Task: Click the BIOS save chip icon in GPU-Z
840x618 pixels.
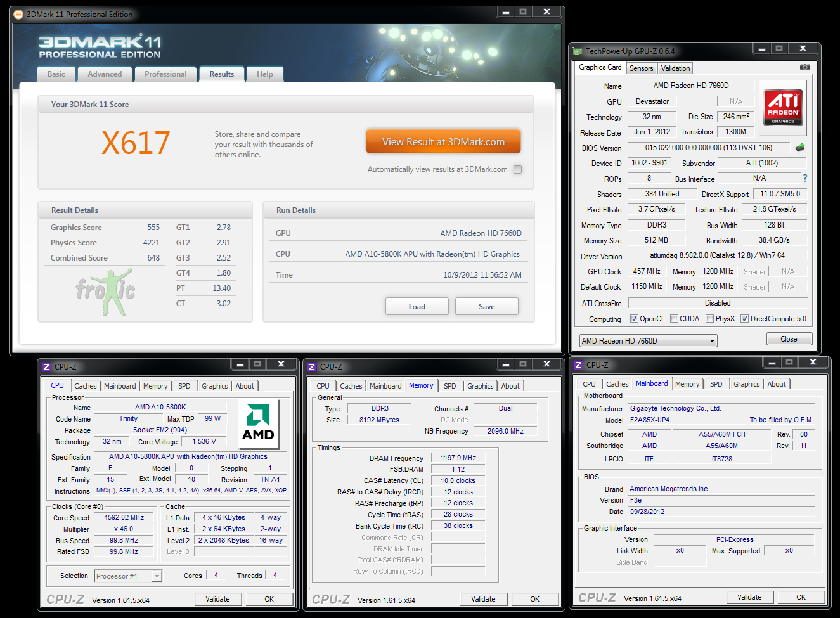Action: [800, 147]
